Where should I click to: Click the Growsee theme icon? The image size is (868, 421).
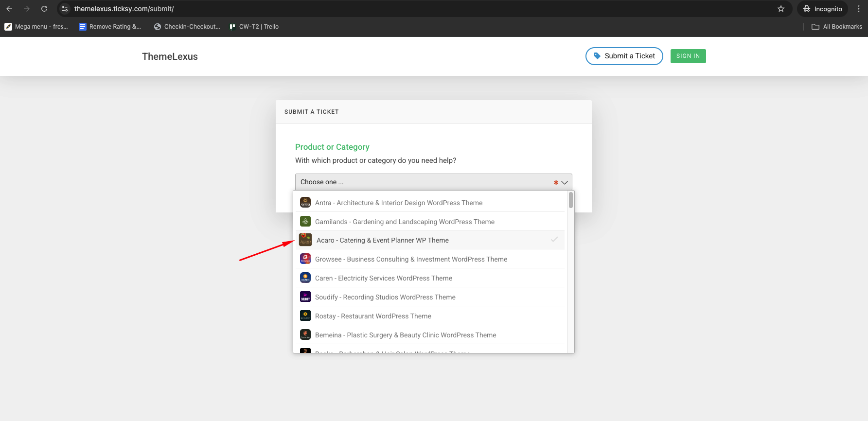point(305,259)
